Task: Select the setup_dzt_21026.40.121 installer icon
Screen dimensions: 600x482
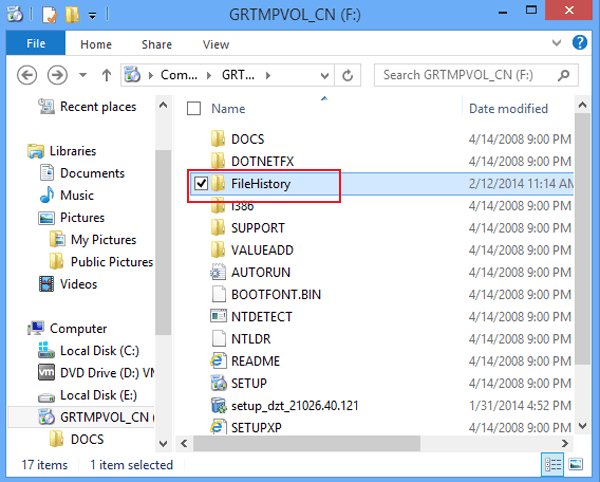Action: (218, 405)
